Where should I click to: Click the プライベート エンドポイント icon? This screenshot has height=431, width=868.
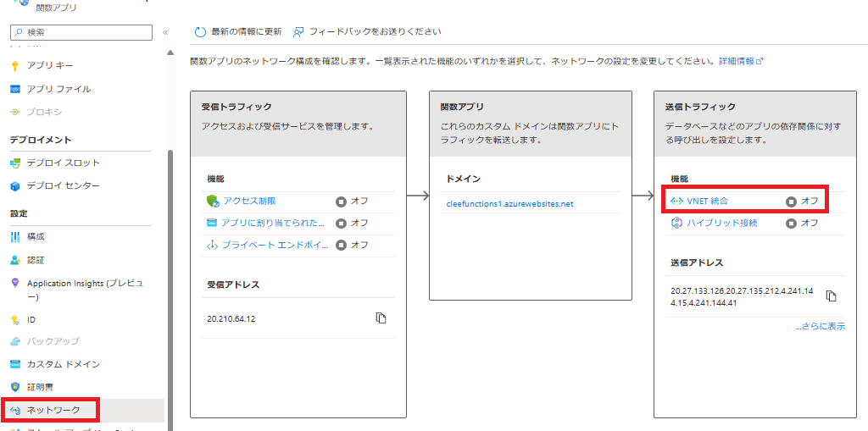pos(211,245)
